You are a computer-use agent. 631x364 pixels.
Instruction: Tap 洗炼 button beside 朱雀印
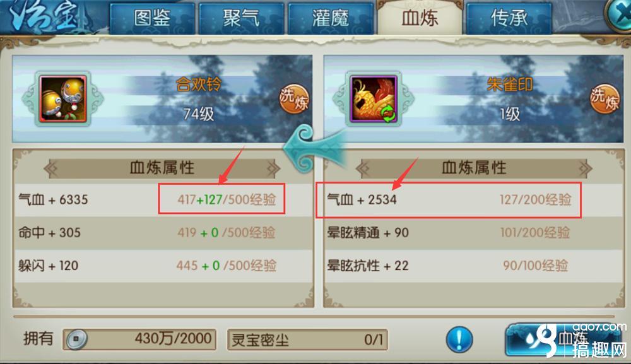pos(605,98)
